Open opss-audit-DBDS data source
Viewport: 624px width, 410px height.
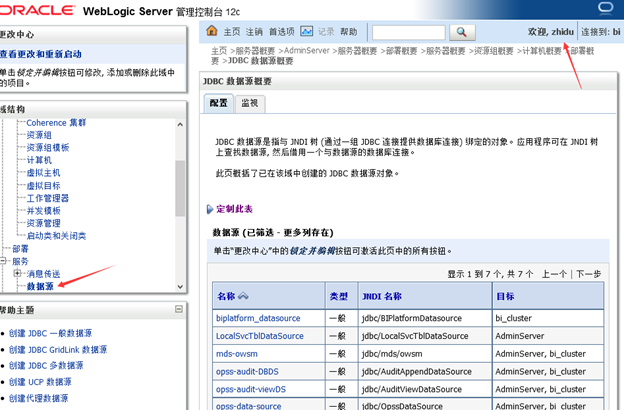coord(247,371)
